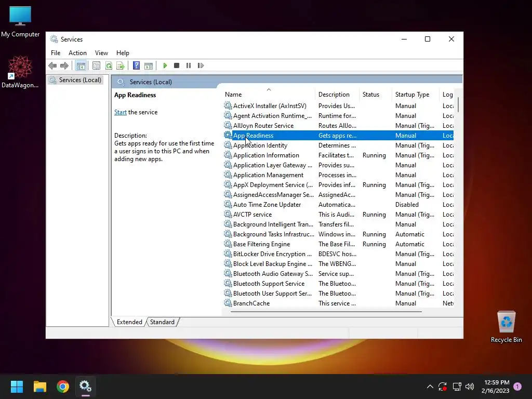Select the AssignedAccessManager Service row
This screenshot has height=399, width=532.
pyautogui.click(x=338, y=195)
